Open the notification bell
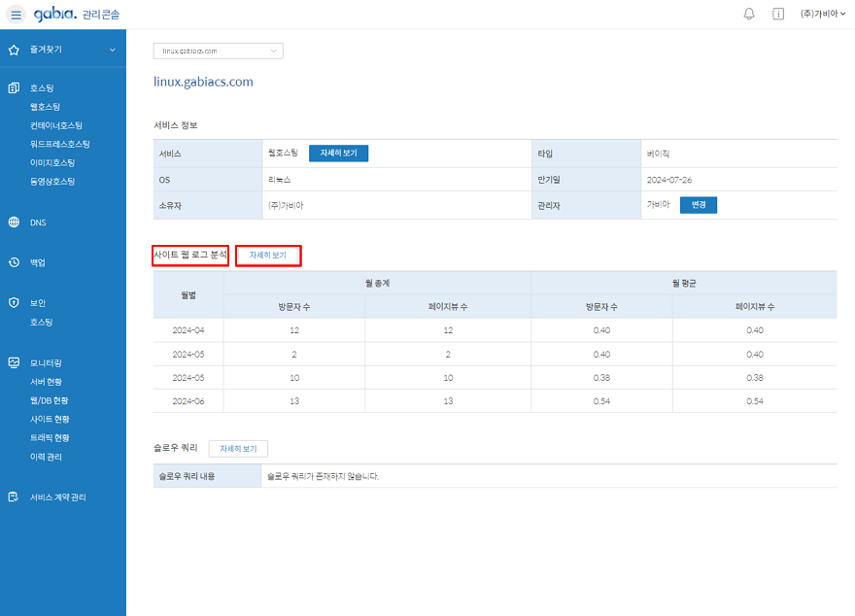 click(749, 15)
